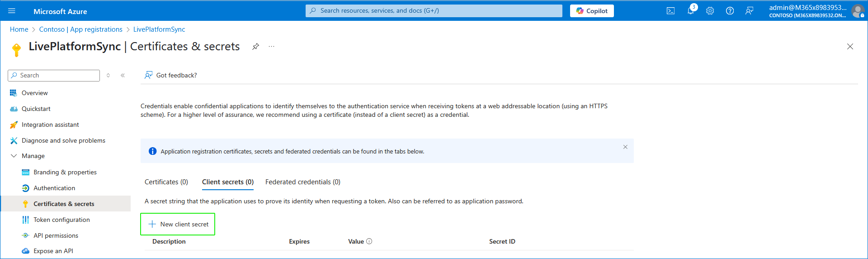Open the Azure portal hamburger menu

[12, 11]
